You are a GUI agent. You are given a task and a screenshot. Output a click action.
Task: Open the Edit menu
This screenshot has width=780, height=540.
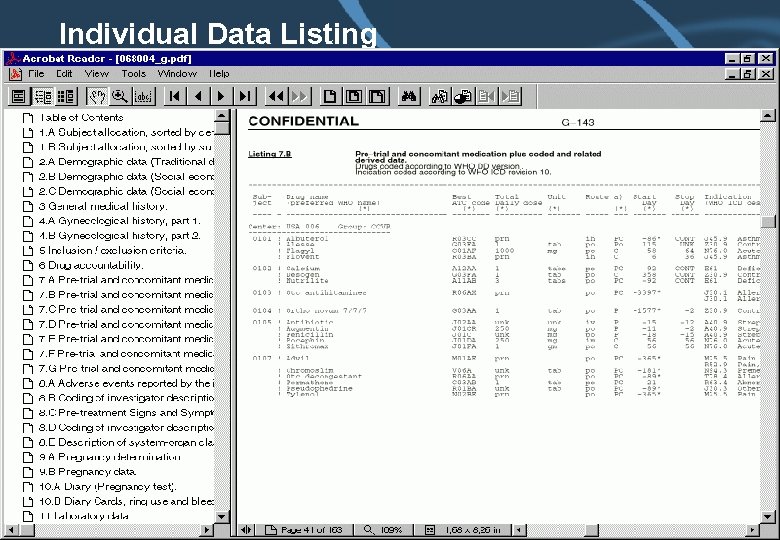click(64, 74)
